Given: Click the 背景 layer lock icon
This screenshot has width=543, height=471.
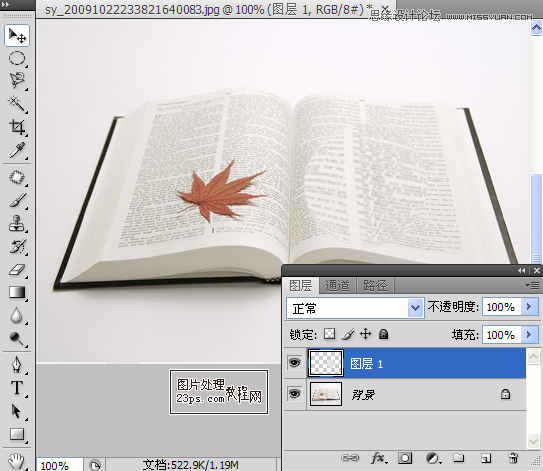Looking at the screenshot, I should [x=505, y=394].
